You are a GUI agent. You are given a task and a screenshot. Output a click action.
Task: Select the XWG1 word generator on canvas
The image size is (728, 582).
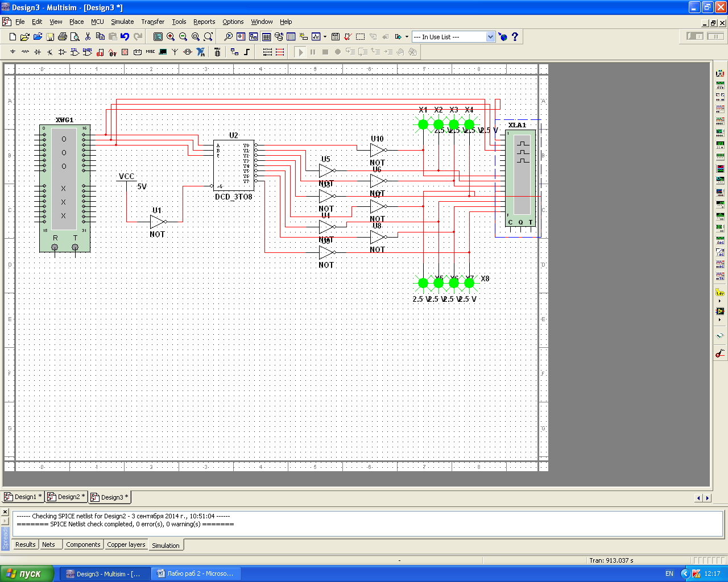[64, 188]
